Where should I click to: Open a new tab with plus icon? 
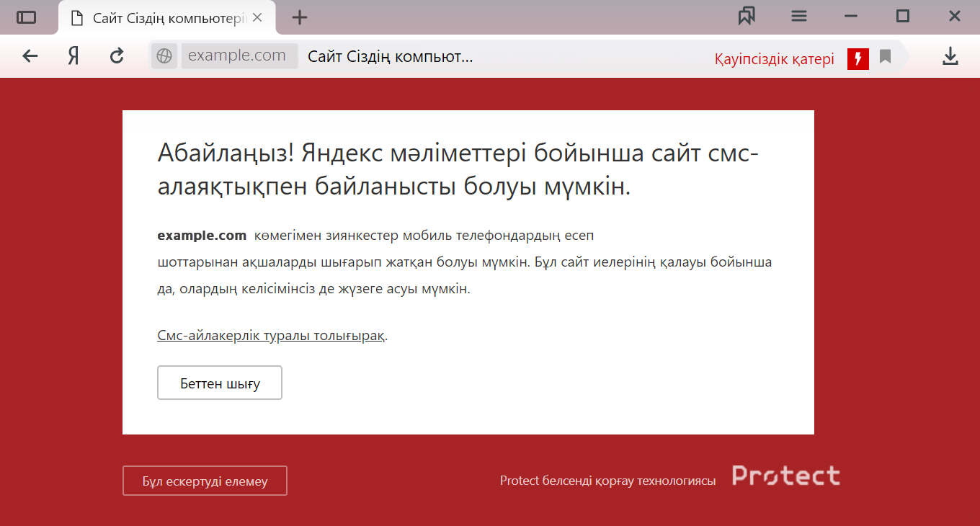(300, 18)
